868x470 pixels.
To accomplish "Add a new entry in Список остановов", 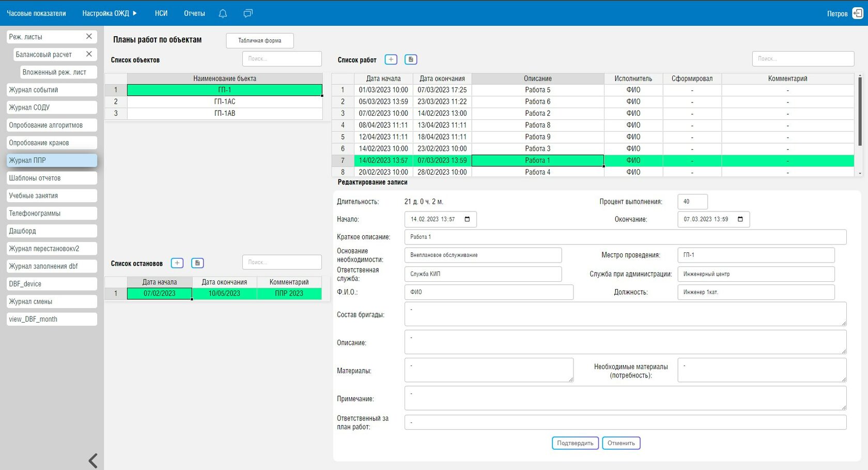I will click(177, 263).
